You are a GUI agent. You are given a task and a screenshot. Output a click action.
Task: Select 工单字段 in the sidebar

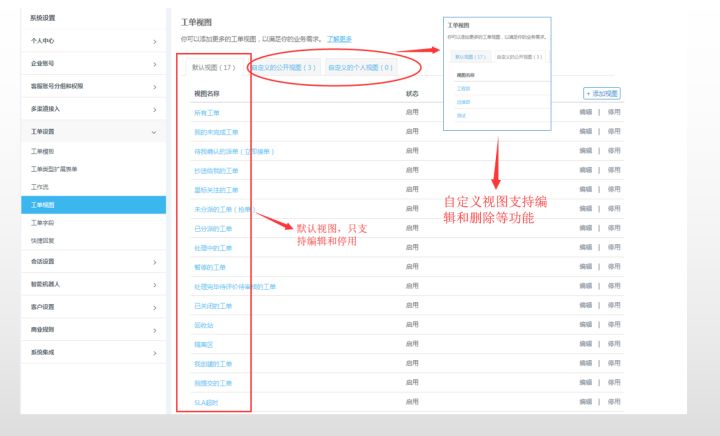(x=42, y=223)
